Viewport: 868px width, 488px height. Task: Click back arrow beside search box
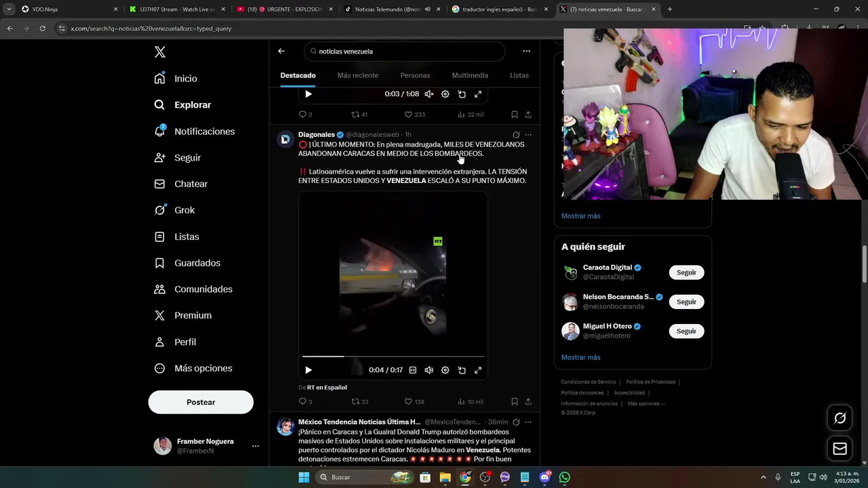pyautogui.click(x=281, y=51)
